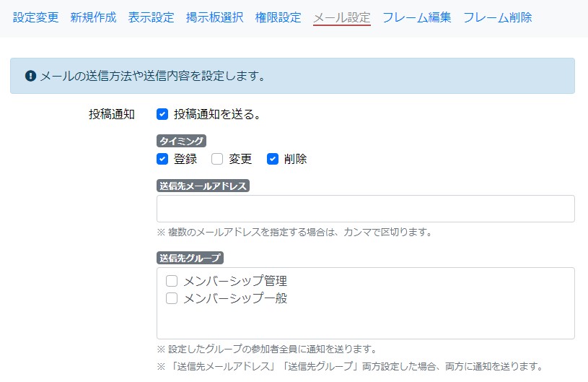Click the info icon in the blue banner

[x=30, y=76]
